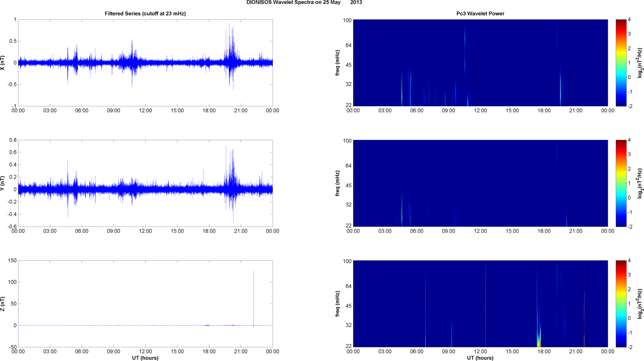This screenshot has height=361, width=644.
Task: Click 'freq (mHz)' label of the top spectrogram
Action: 338,63
